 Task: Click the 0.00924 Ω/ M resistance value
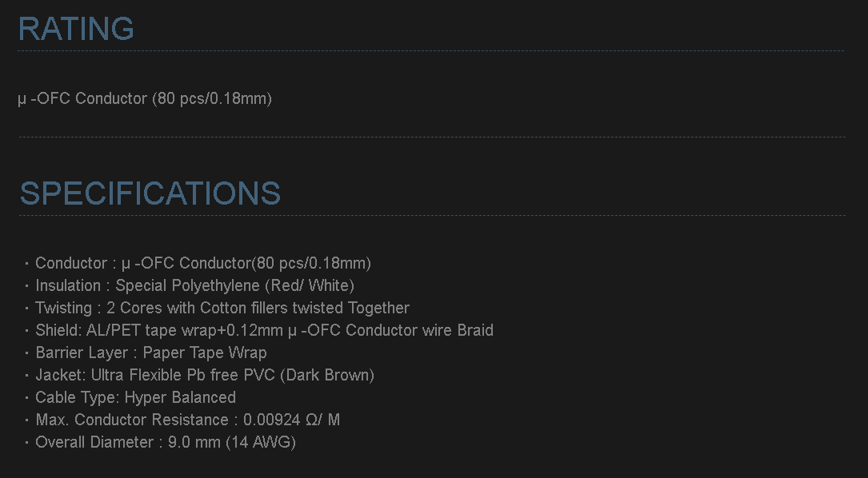coord(292,420)
